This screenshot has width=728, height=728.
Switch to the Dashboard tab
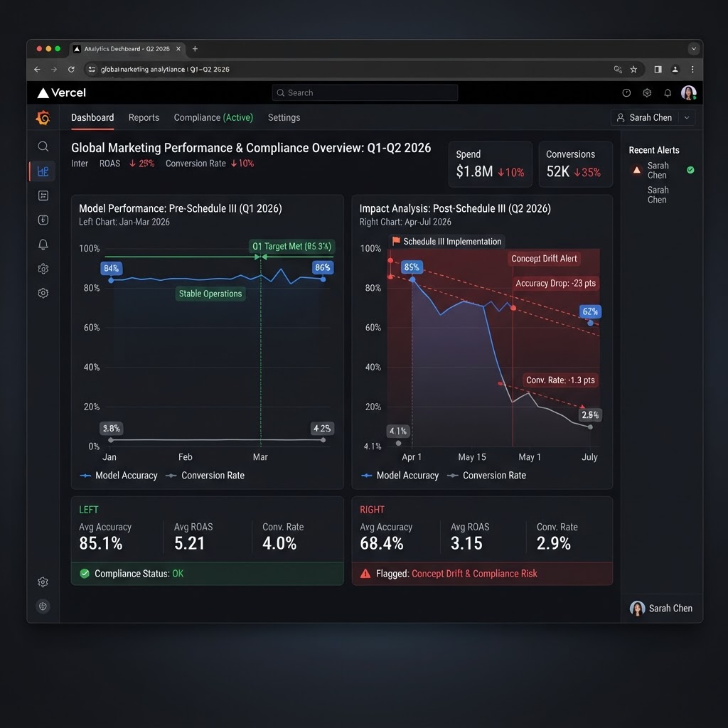pyautogui.click(x=92, y=117)
